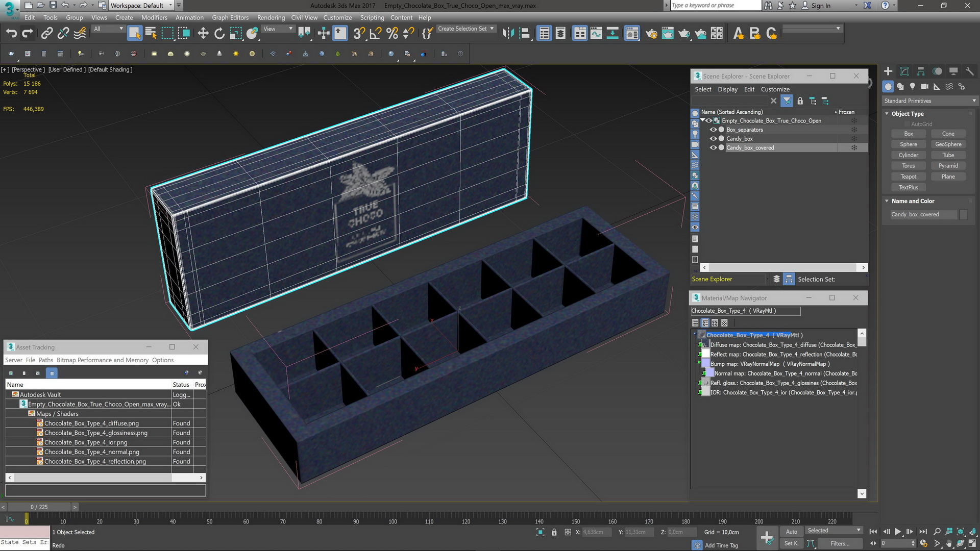Open the Standard Primitives dropdown
The image size is (980, 551).
point(929,101)
